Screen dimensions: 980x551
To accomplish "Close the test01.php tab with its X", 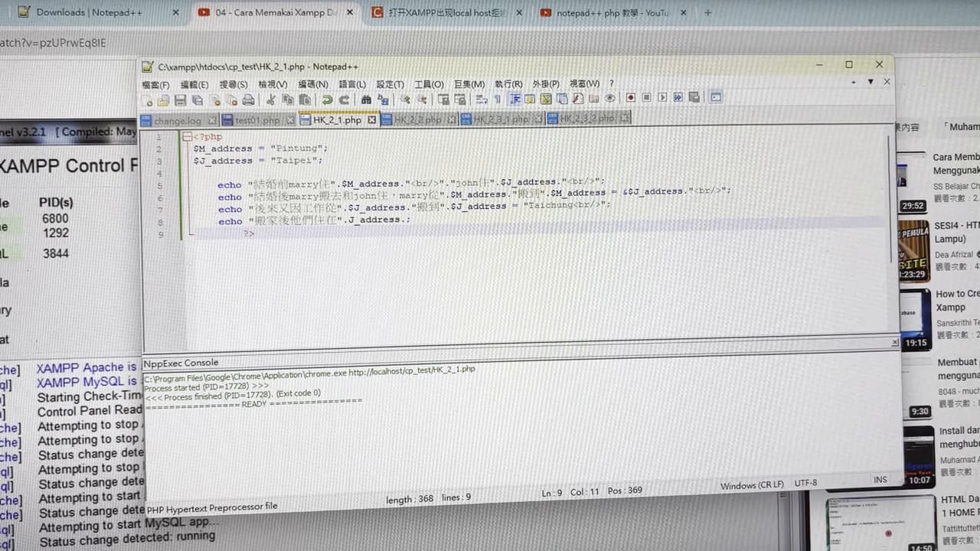I will pos(289,120).
